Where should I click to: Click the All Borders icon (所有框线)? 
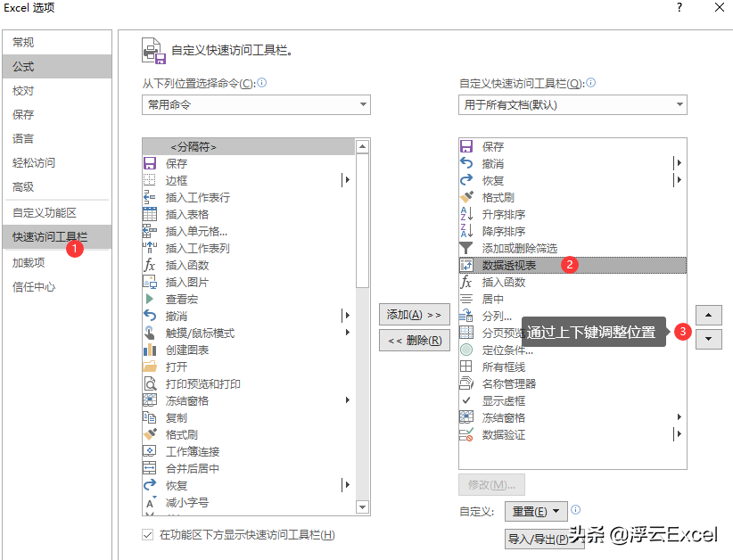(466, 366)
